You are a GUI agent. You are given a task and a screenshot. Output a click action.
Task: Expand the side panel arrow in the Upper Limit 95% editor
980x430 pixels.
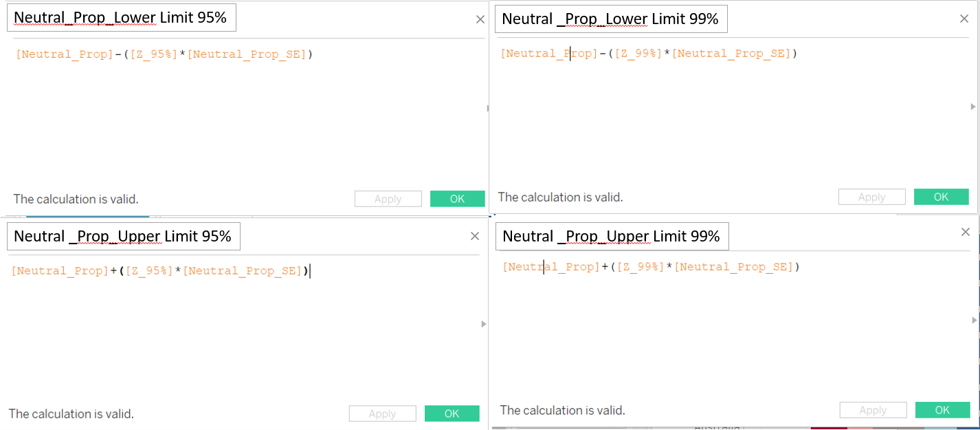[483, 324]
